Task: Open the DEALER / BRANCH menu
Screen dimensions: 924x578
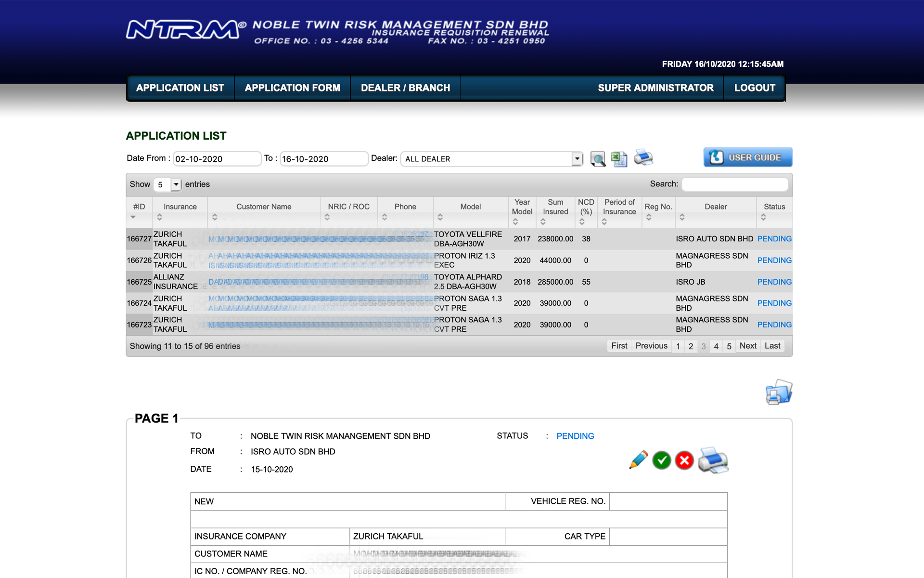Action: pos(405,88)
